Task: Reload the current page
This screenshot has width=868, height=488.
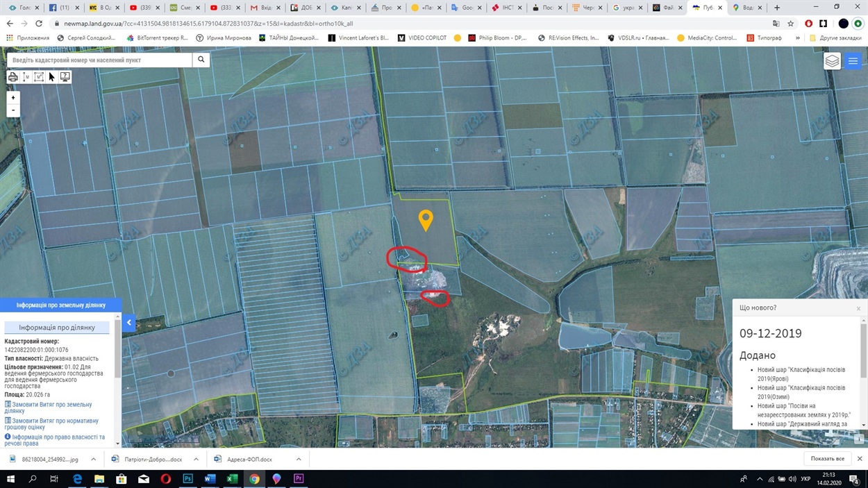Action: [x=39, y=24]
